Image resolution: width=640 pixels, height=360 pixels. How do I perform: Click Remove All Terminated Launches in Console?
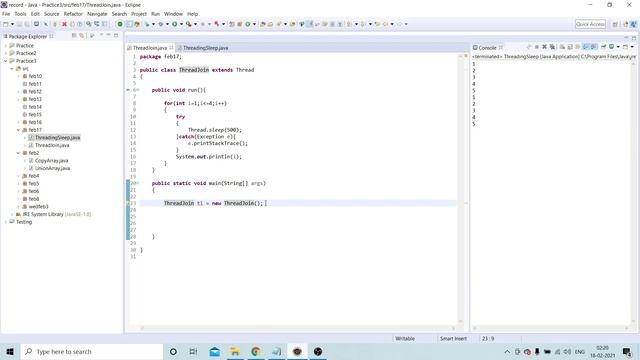point(552,47)
